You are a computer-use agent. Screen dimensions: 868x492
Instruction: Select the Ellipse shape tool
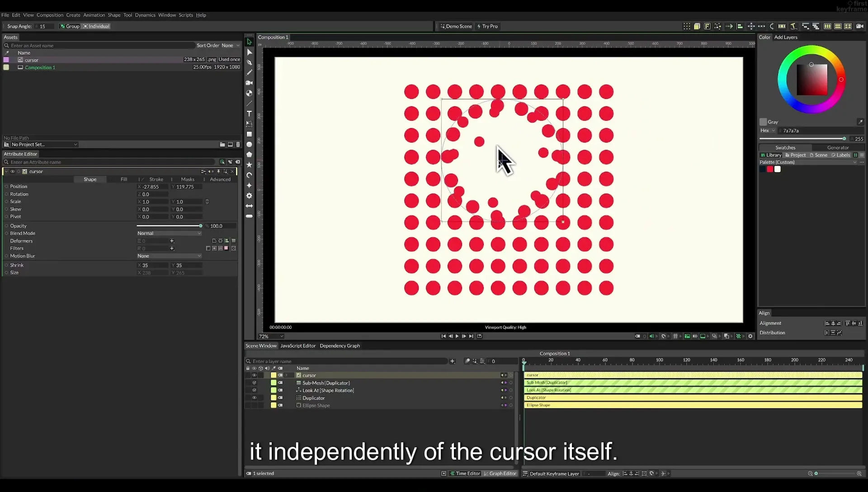coord(249,144)
